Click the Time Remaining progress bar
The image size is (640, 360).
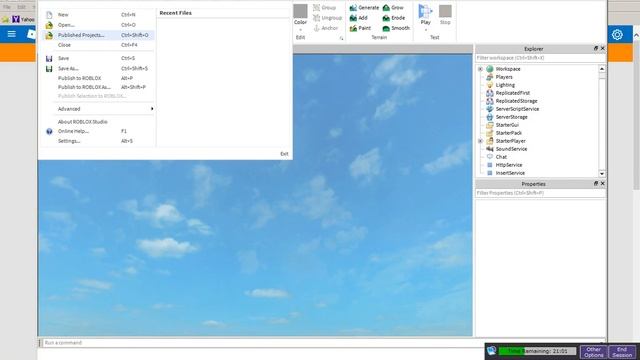pos(537,351)
